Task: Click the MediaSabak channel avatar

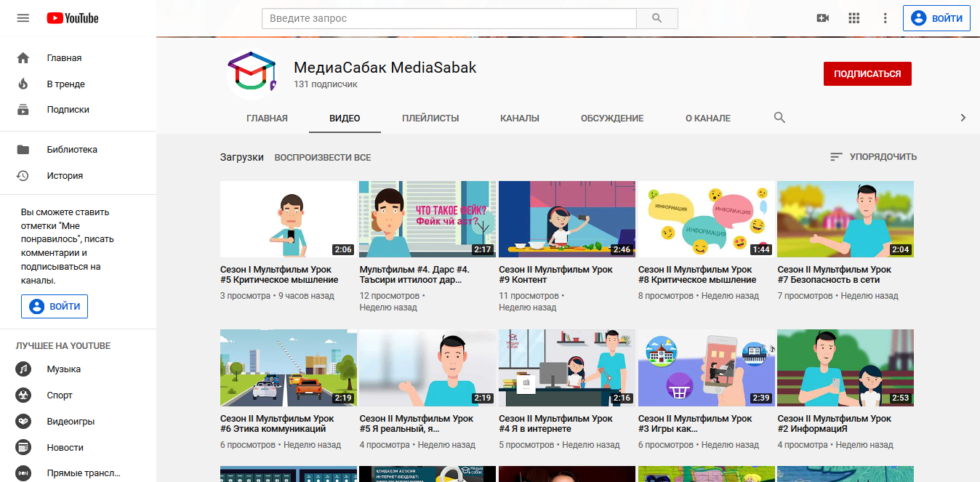Action: point(252,74)
